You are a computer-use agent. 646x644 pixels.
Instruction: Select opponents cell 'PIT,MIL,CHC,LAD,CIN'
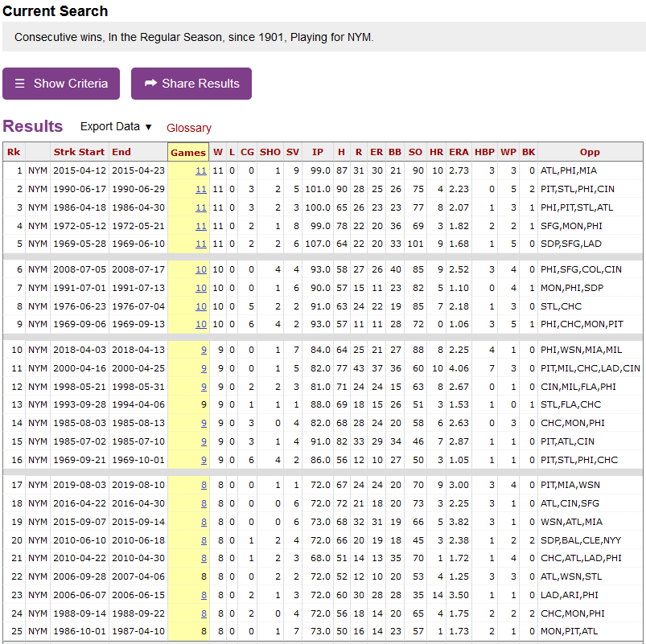[590, 368]
